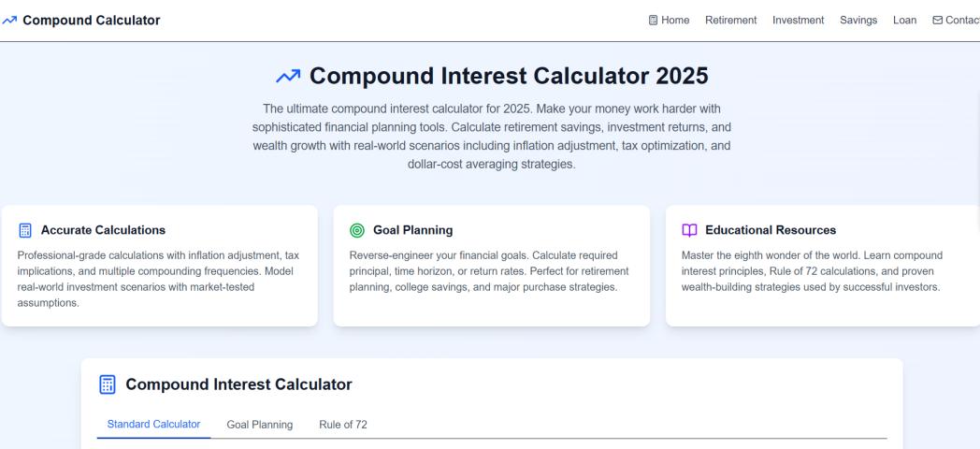Click the large chart arrow icon in title
The image size is (980, 449).
coord(289,76)
